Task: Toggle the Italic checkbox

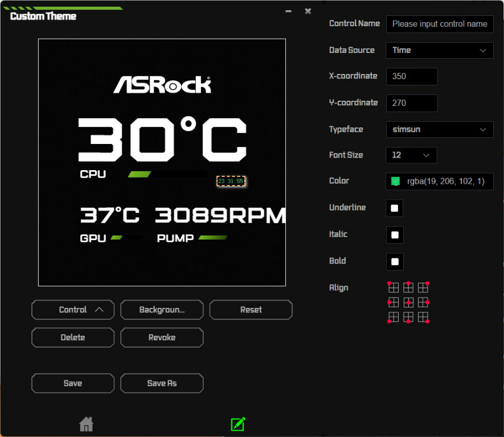Action: (x=395, y=234)
